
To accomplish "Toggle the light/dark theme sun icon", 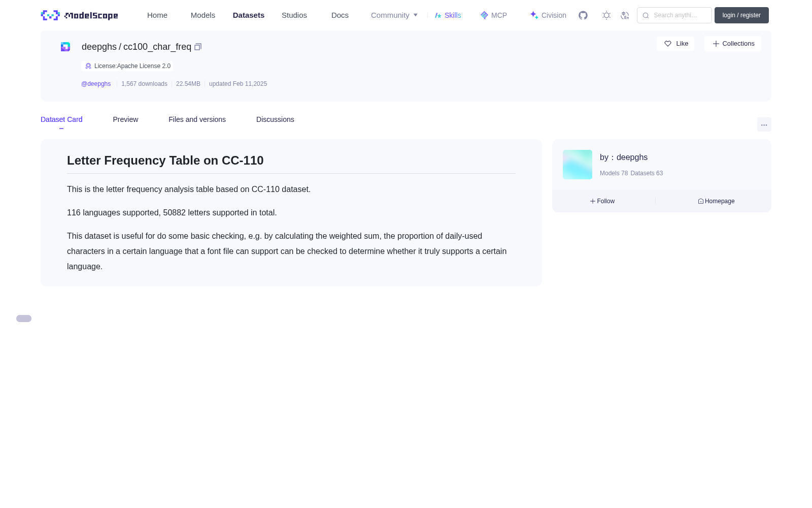I will [606, 15].
